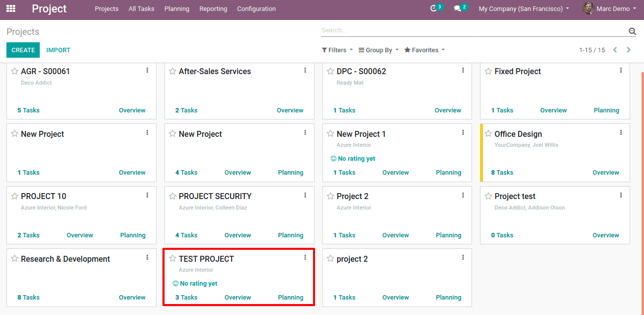This screenshot has width=644, height=315.
Task: Click the Project app title
Action: (49, 8)
